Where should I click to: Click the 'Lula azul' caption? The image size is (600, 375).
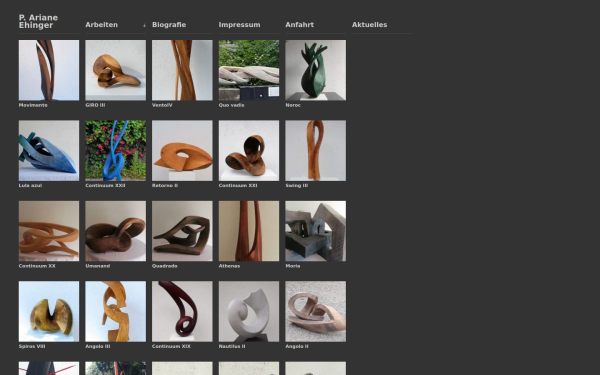(31, 186)
